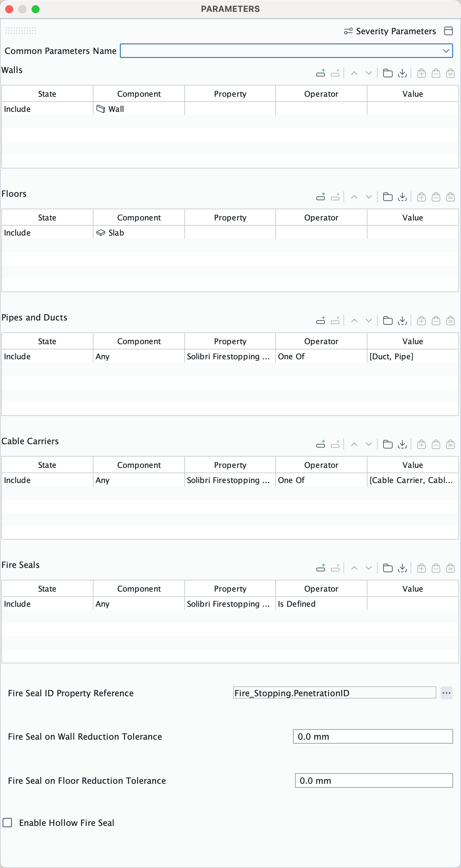Select the Wall component row in Walls
Screen dimensions: 461x868
tap(230, 109)
